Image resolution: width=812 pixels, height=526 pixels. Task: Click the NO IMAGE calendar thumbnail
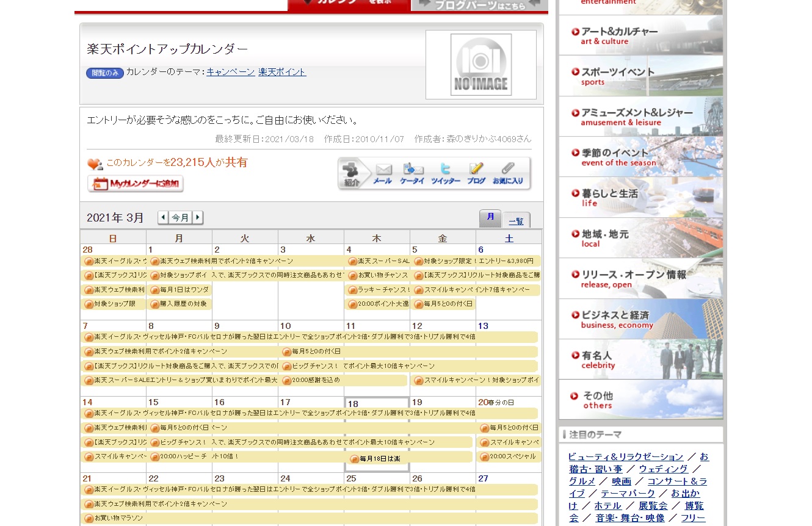coord(481,65)
